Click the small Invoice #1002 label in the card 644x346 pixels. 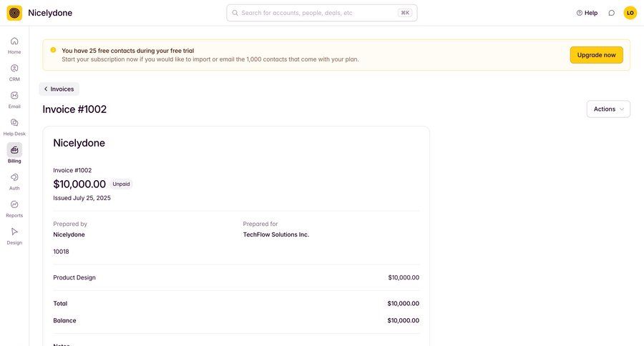tap(72, 170)
